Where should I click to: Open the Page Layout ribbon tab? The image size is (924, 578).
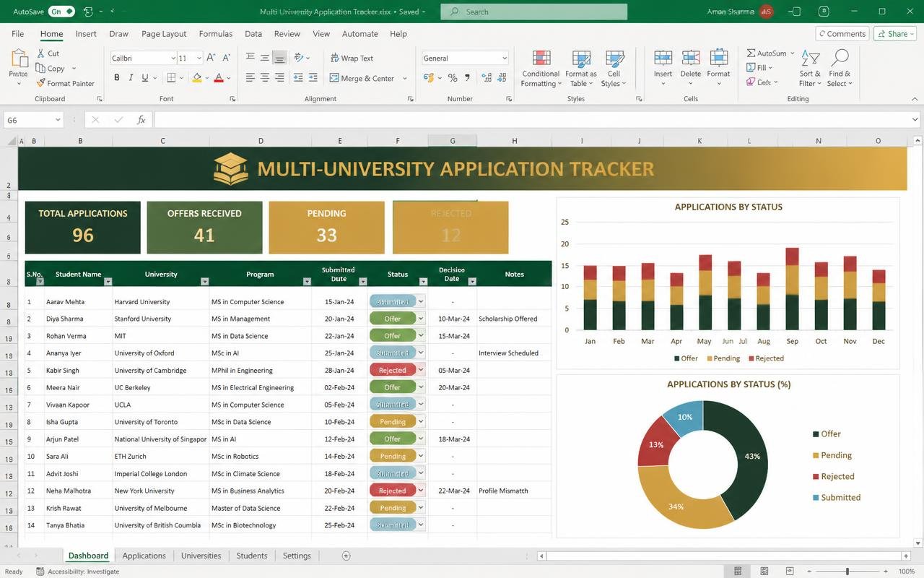(x=164, y=34)
